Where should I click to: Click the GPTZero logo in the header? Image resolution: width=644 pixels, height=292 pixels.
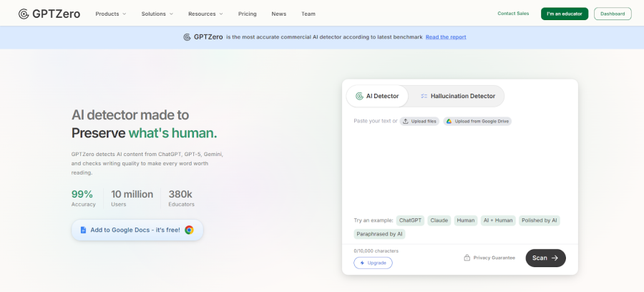[x=49, y=14]
